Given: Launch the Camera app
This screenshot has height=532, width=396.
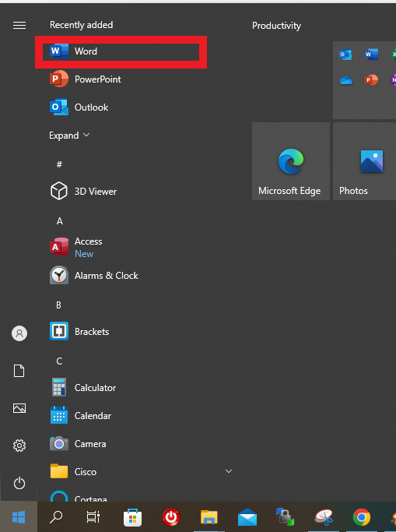Looking at the screenshot, I should (x=78, y=444).
